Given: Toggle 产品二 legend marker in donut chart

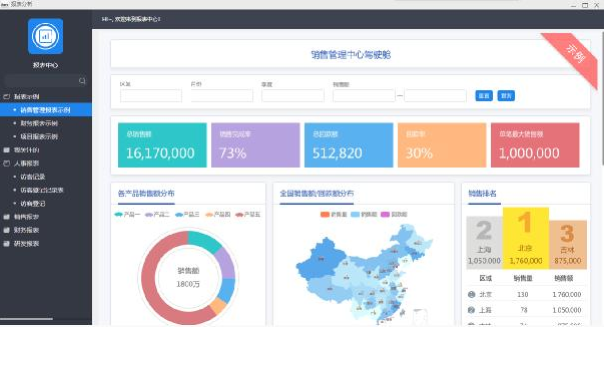Looking at the screenshot, I should click(x=149, y=214).
